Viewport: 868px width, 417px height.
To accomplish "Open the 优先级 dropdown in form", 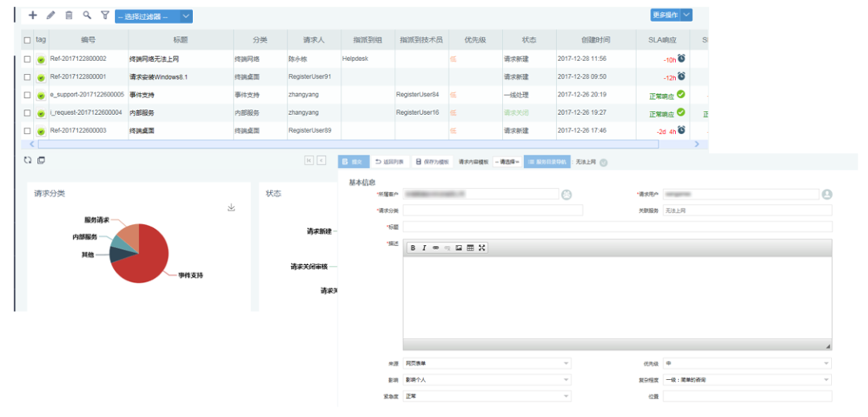I will point(747,363).
